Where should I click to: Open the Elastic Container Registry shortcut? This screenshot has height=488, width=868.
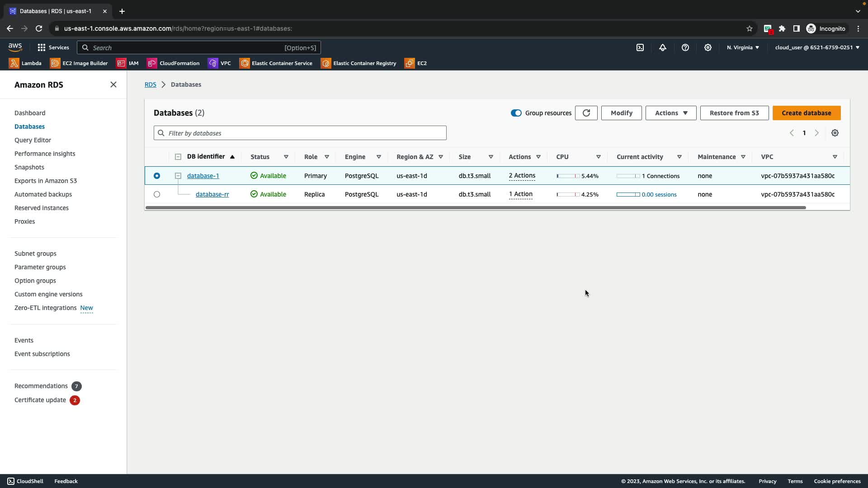click(359, 63)
